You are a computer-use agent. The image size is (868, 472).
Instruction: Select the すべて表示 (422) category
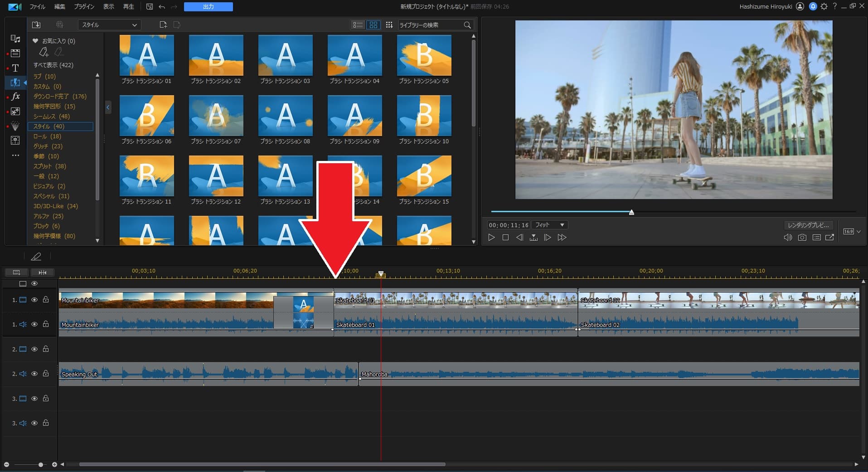click(53, 65)
